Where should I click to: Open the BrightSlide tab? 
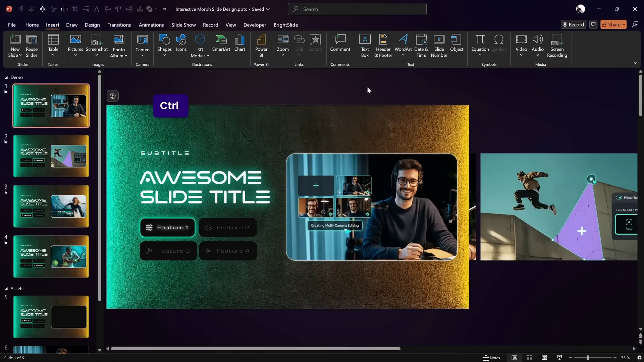pyautogui.click(x=285, y=25)
